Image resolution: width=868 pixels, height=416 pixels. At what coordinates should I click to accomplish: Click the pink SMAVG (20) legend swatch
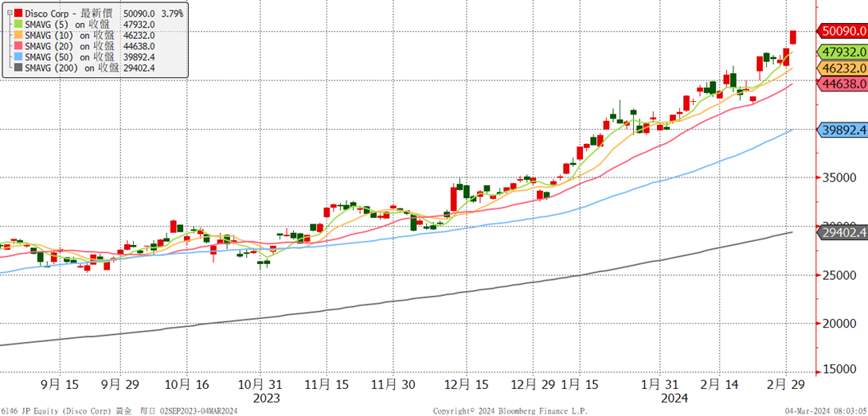pos(18,46)
